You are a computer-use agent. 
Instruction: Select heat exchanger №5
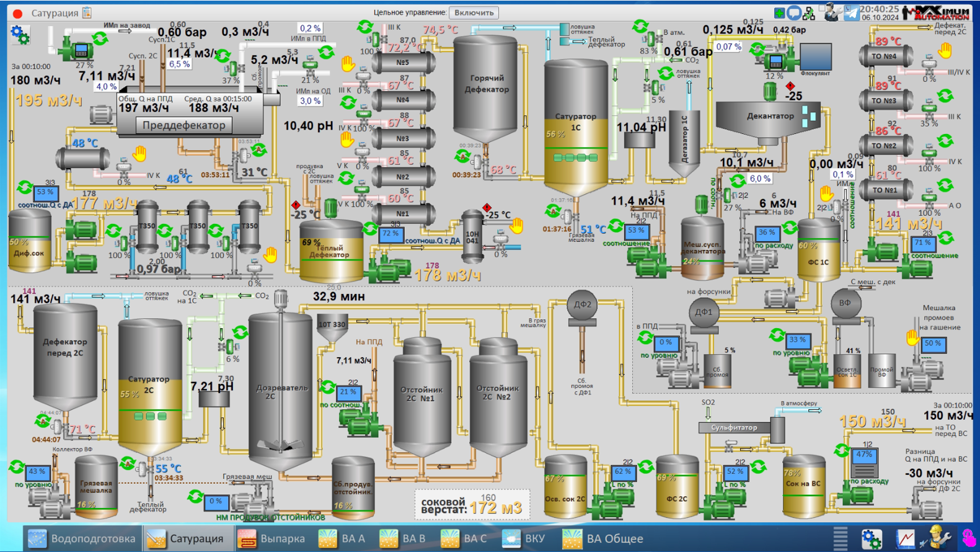403,63
